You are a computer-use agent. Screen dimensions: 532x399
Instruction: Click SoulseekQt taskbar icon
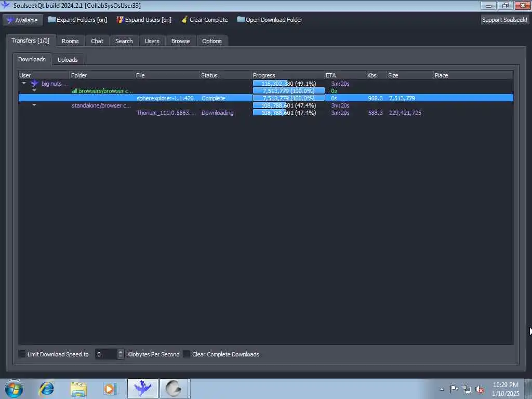click(x=142, y=389)
